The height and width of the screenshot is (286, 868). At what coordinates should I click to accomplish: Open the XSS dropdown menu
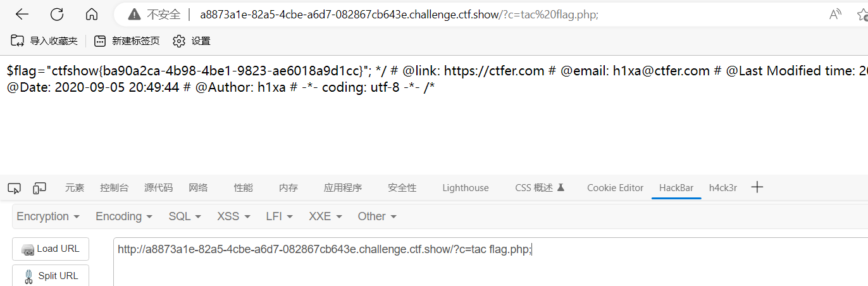(233, 216)
